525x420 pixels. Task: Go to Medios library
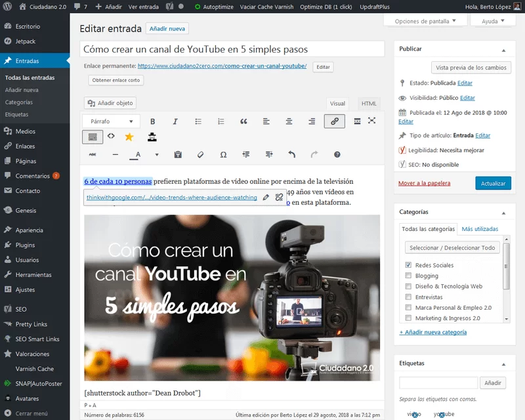pyautogui.click(x=25, y=131)
